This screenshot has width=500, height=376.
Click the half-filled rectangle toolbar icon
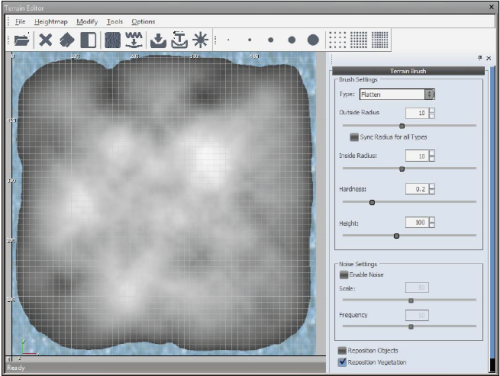(88, 40)
